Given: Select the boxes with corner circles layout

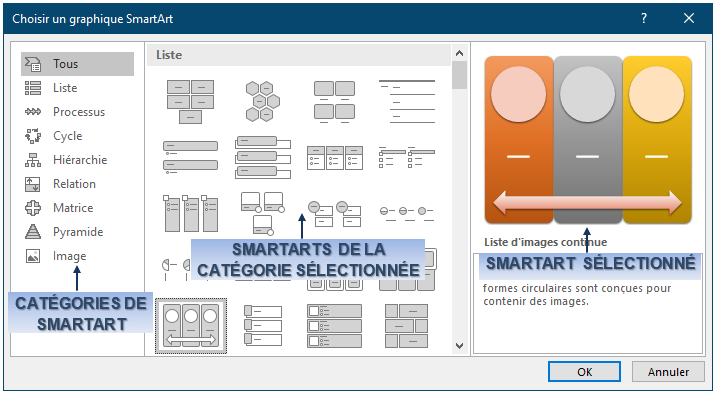Looking at the screenshot, I should coord(263,213).
